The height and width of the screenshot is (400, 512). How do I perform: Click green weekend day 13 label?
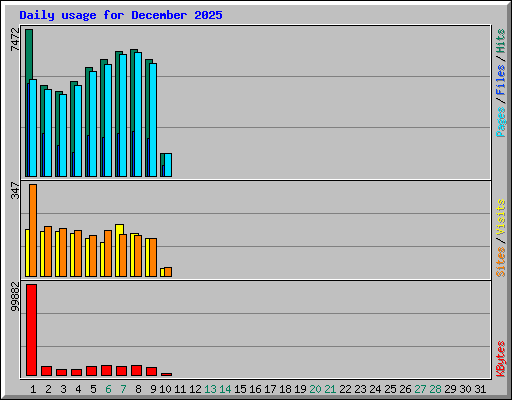coord(210,389)
